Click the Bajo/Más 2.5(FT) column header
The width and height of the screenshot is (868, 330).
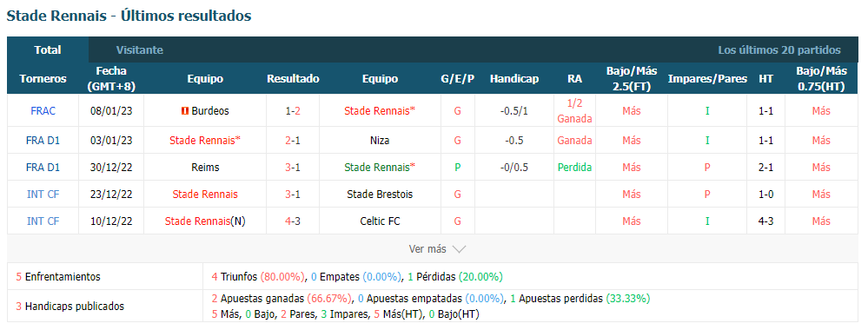632,79
